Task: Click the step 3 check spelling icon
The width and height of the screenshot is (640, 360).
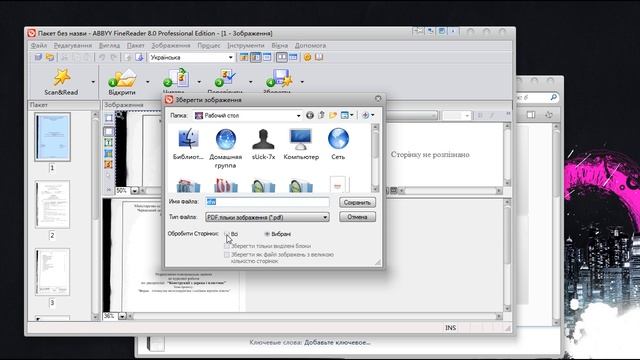Action: (225, 78)
